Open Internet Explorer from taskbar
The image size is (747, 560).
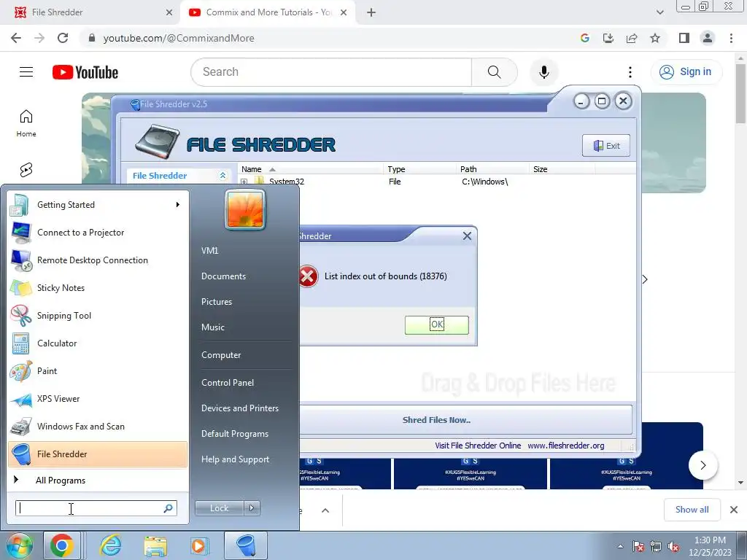[x=111, y=545]
